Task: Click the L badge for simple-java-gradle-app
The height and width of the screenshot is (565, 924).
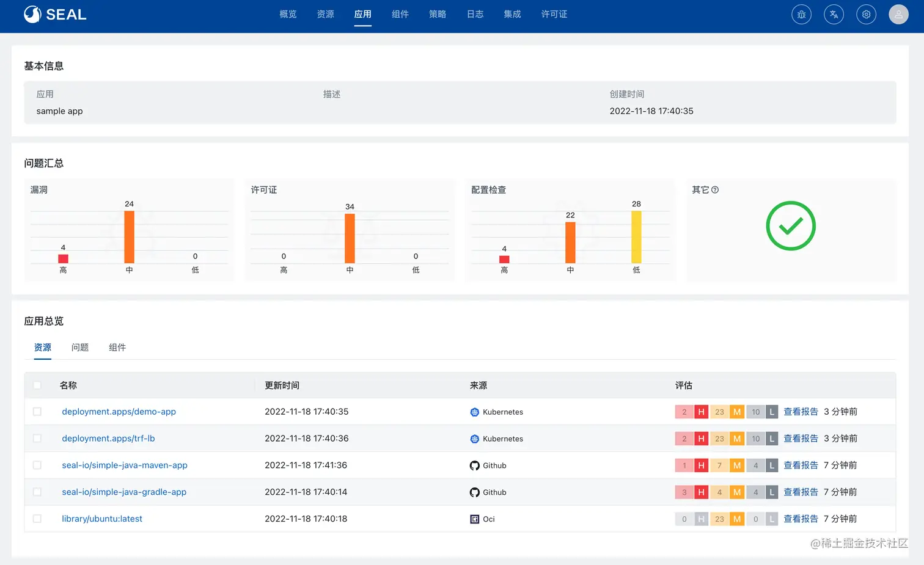Action: [x=772, y=492]
